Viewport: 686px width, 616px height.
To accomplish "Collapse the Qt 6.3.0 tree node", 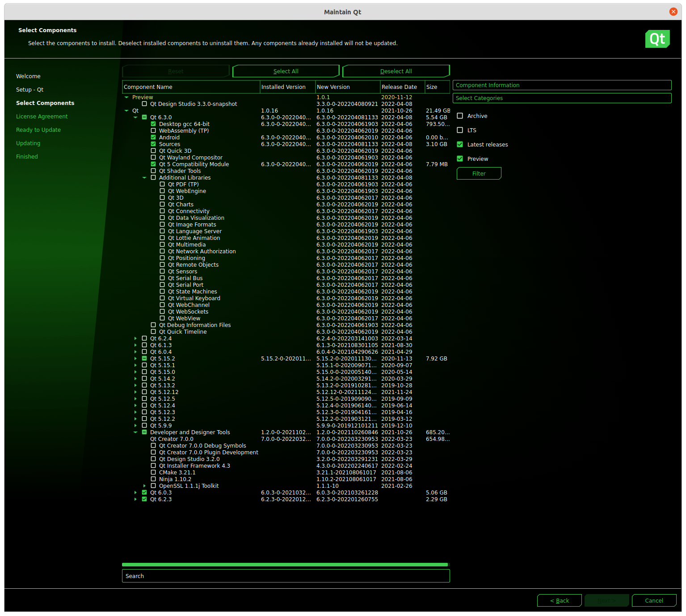I will (x=135, y=117).
